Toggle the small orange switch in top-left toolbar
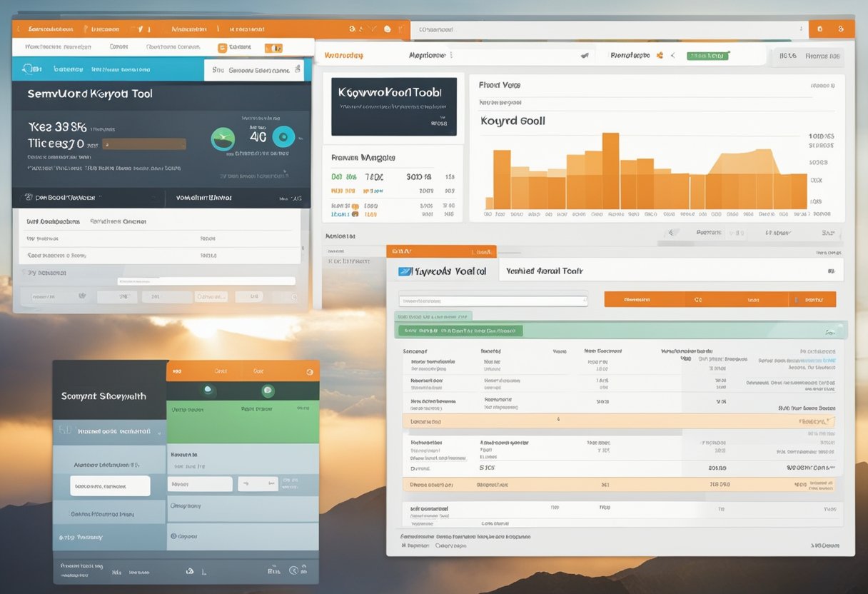Viewport: 868px width, 594px height. tap(273, 48)
